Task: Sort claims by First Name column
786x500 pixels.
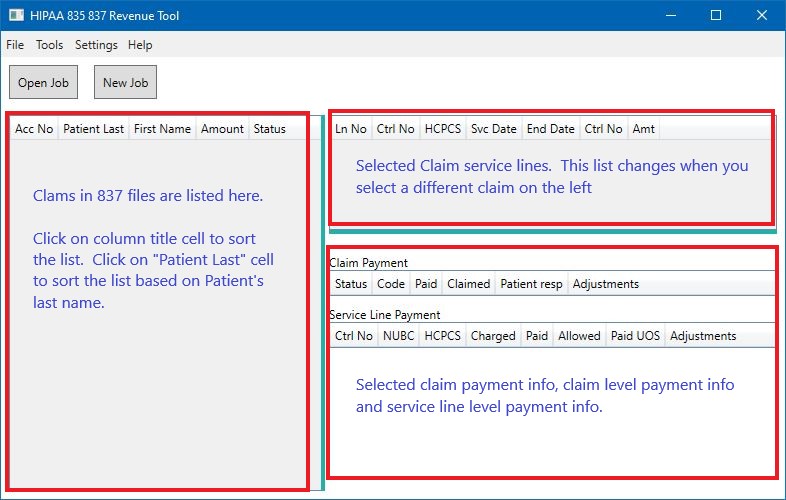Action: pos(162,129)
